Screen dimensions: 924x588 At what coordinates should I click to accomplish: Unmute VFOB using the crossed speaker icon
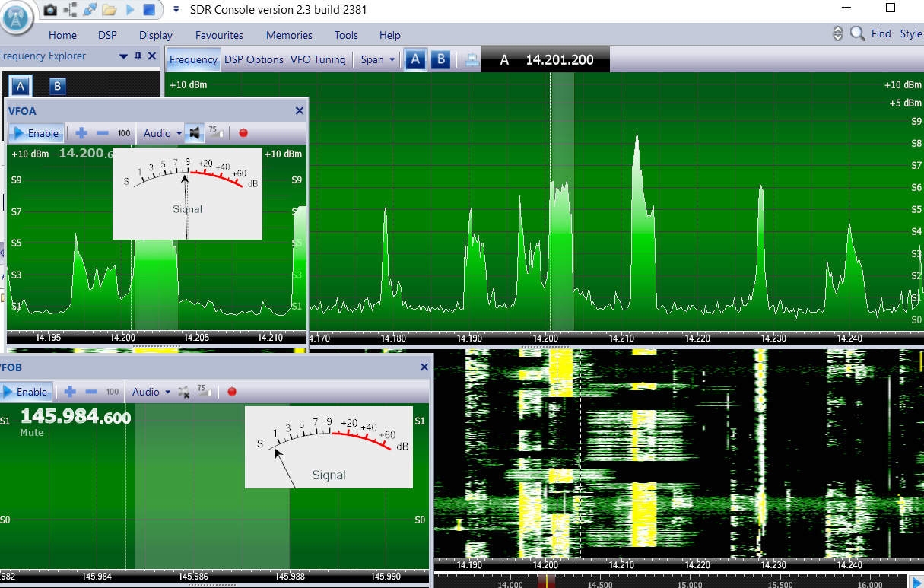tap(183, 392)
